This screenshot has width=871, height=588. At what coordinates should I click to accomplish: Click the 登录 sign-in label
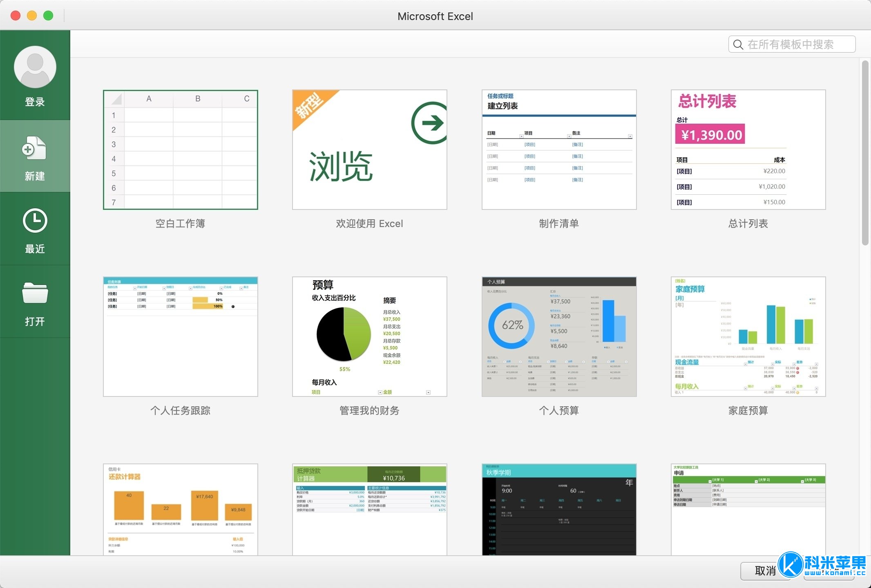pyautogui.click(x=35, y=102)
